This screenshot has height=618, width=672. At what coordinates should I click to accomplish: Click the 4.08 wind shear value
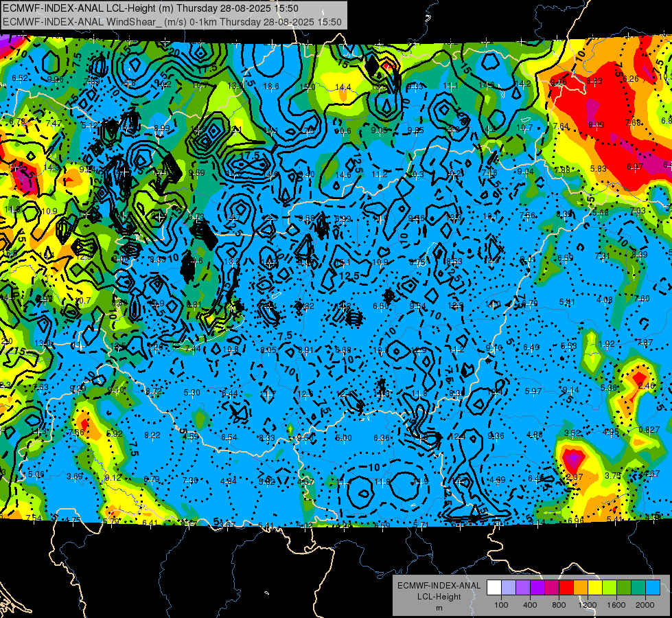click(x=604, y=300)
